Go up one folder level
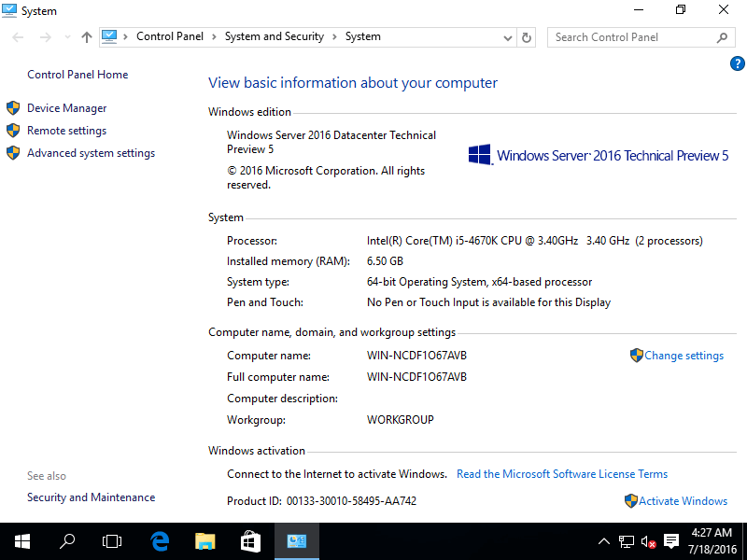747x560 pixels. pos(87,37)
